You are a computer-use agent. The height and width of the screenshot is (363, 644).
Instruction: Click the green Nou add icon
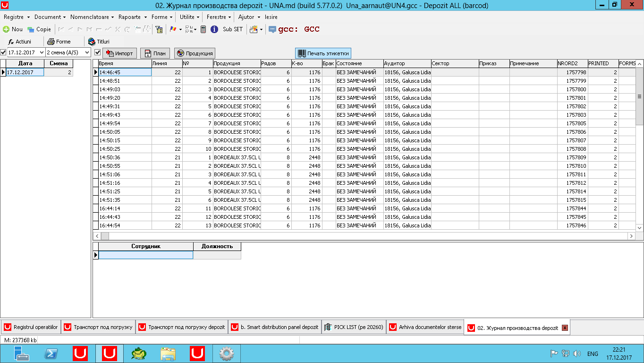click(x=6, y=29)
